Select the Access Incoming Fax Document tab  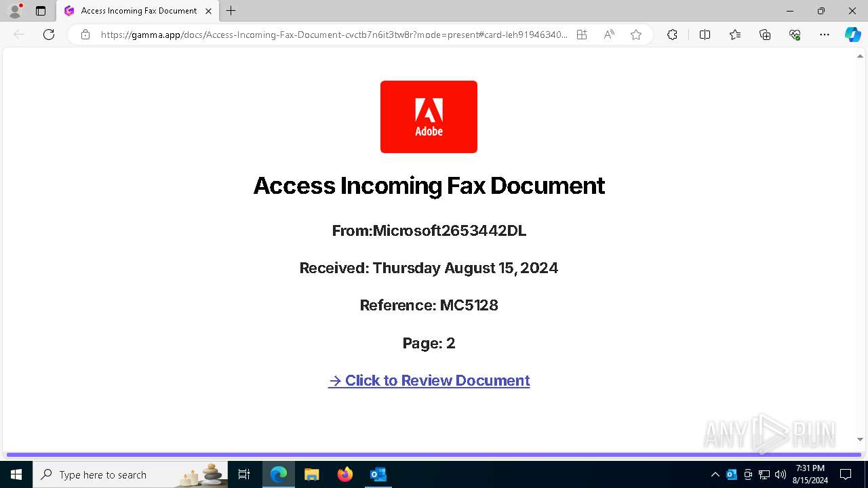[x=138, y=11]
